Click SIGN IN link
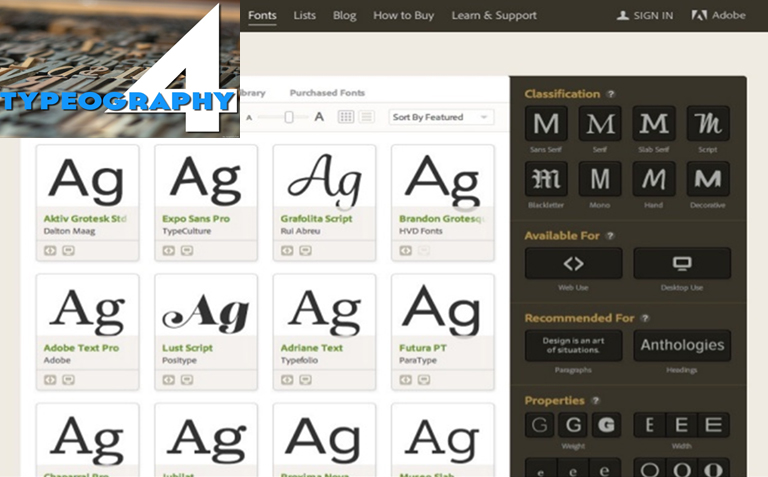 click(645, 16)
